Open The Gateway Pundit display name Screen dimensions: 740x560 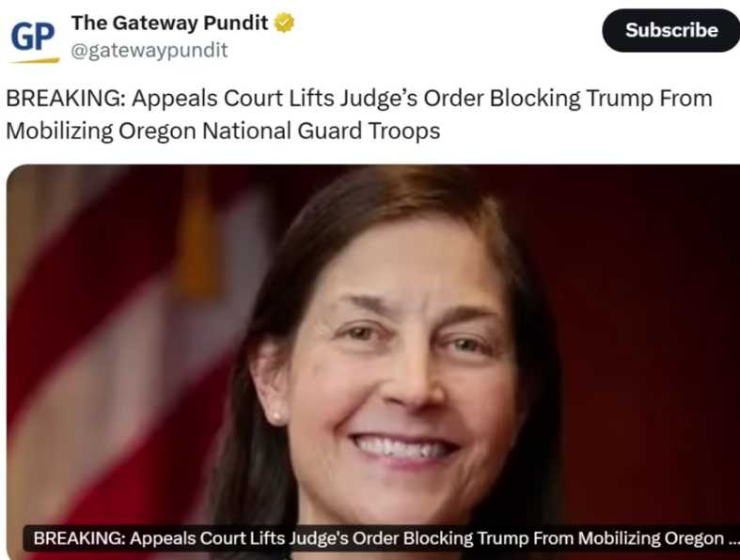(169, 23)
